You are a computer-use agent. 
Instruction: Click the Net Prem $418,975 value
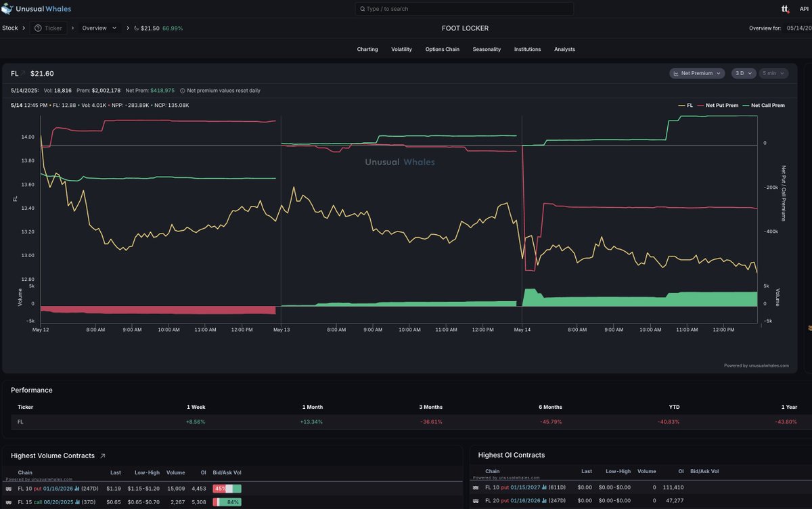[162, 90]
